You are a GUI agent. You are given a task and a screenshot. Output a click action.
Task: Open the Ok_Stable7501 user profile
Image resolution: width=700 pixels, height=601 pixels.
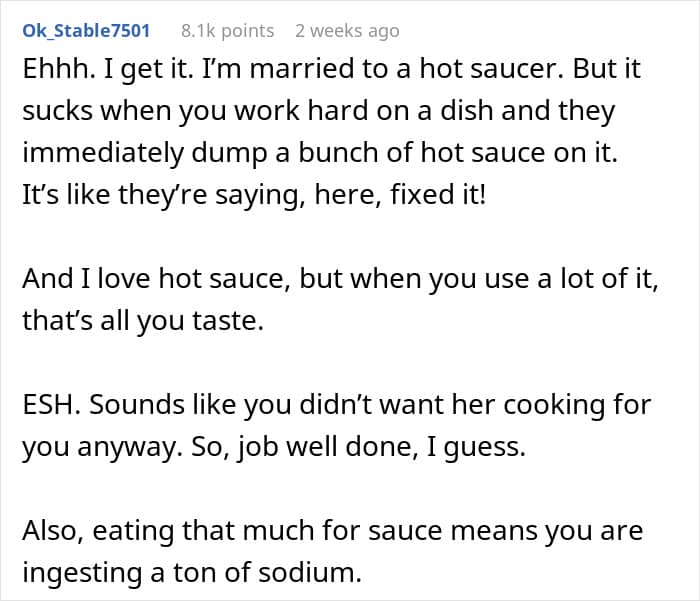[x=86, y=31]
